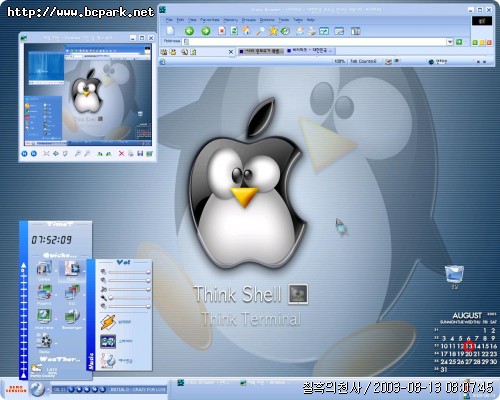The width and height of the screenshot is (500, 400).
Task: Open Search with the magnifier toolbar icon
Action: (260, 31)
